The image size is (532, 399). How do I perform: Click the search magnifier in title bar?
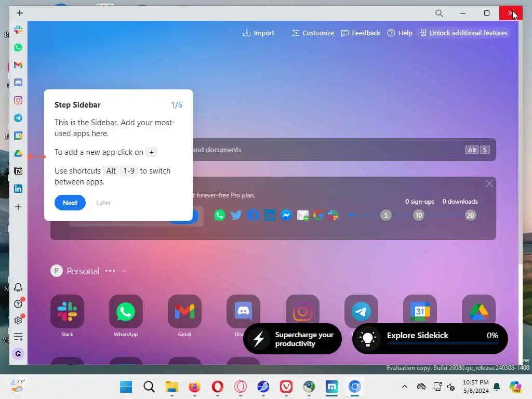click(439, 13)
